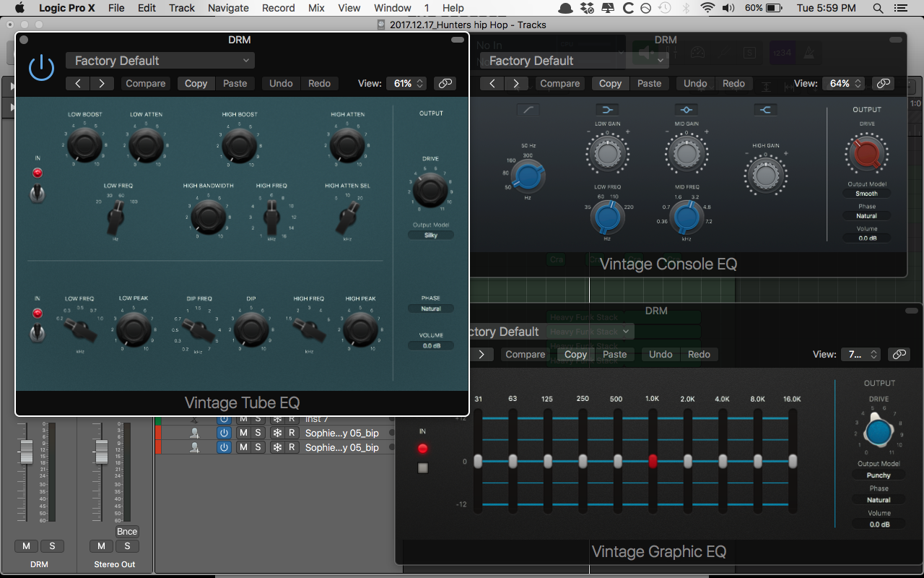Click the Volume 0.0 dB field in Tube EQ

pos(431,345)
